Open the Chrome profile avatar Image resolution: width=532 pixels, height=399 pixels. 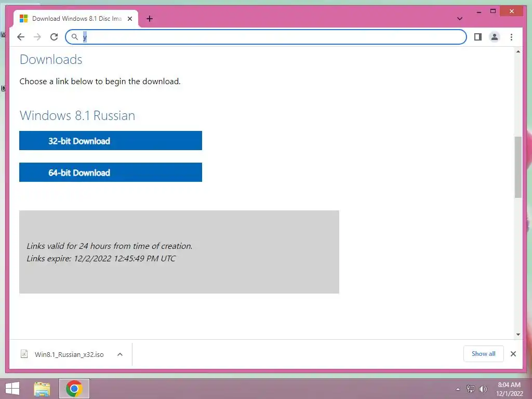495,37
